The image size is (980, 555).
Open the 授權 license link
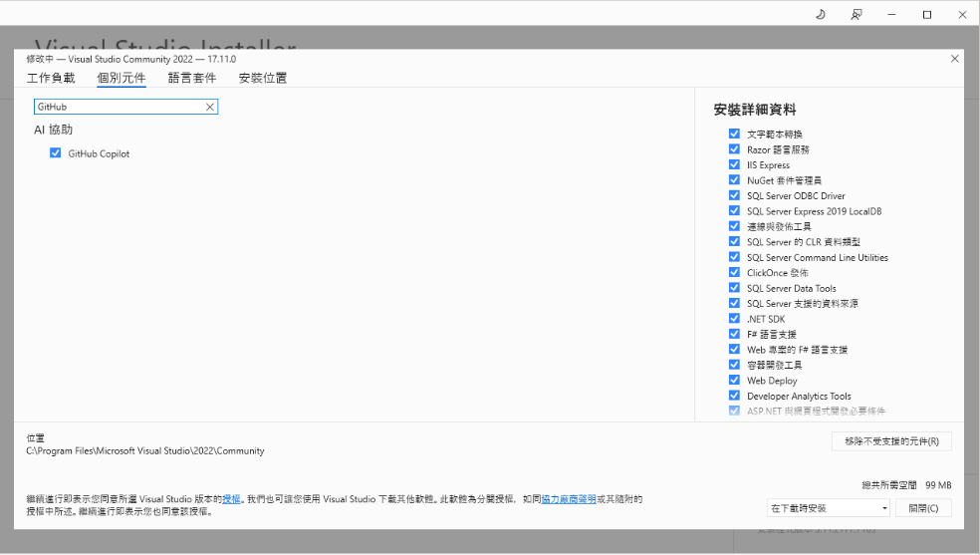coord(231,499)
